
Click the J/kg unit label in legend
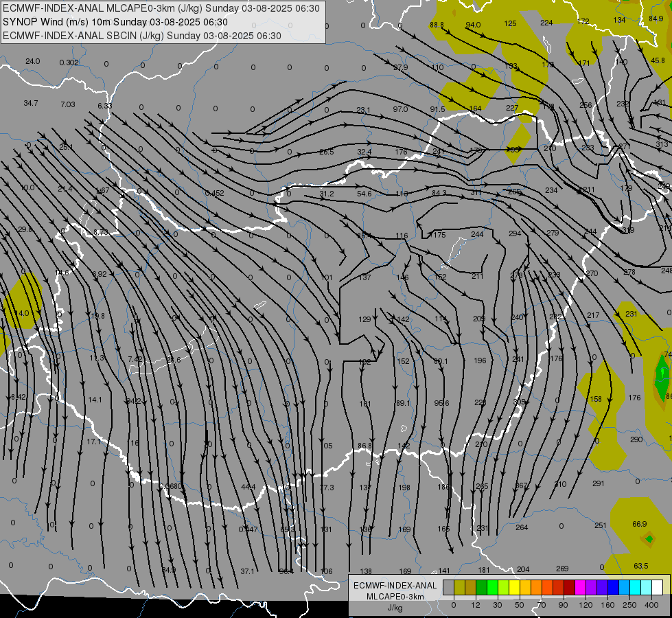click(x=395, y=608)
